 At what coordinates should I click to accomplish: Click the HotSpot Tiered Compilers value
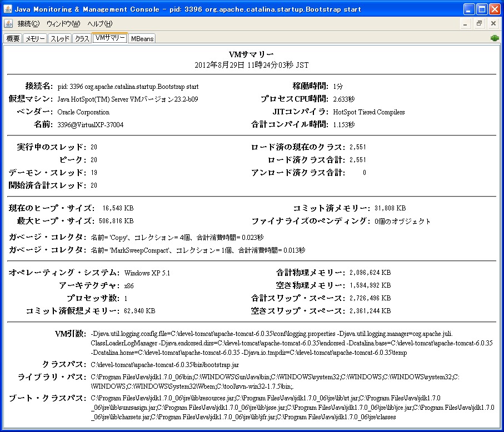(368, 112)
